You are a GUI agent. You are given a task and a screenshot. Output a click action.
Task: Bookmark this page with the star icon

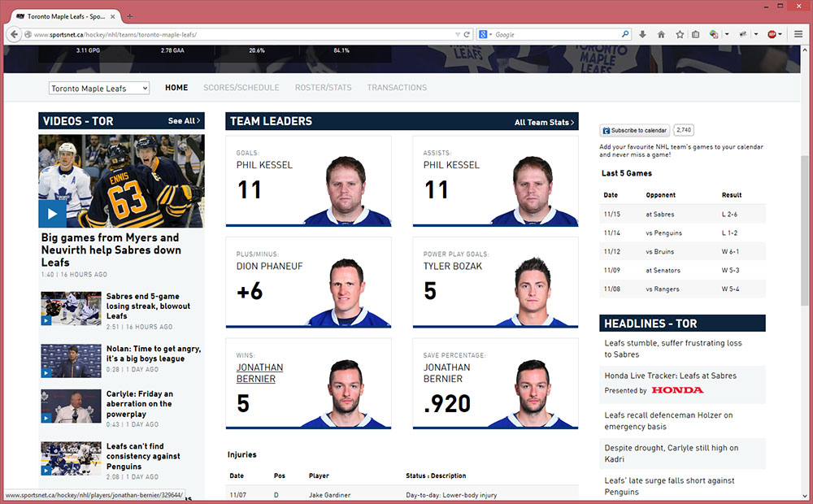click(x=680, y=34)
